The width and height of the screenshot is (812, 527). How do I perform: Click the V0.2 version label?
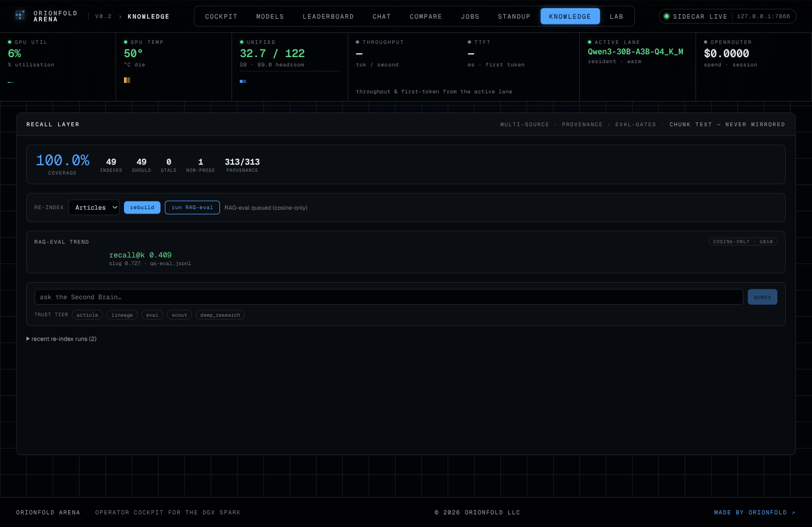tap(103, 16)
